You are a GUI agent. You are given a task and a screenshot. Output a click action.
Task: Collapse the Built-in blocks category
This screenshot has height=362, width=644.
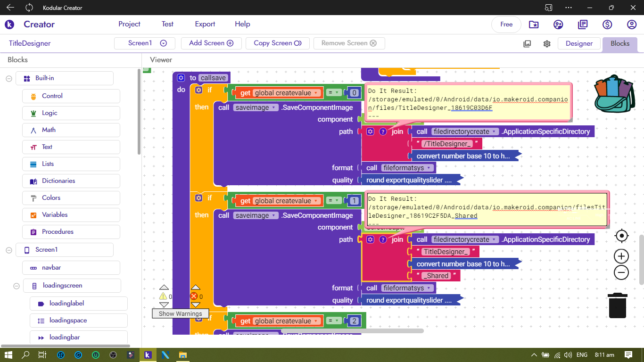[x=8, y=78]
